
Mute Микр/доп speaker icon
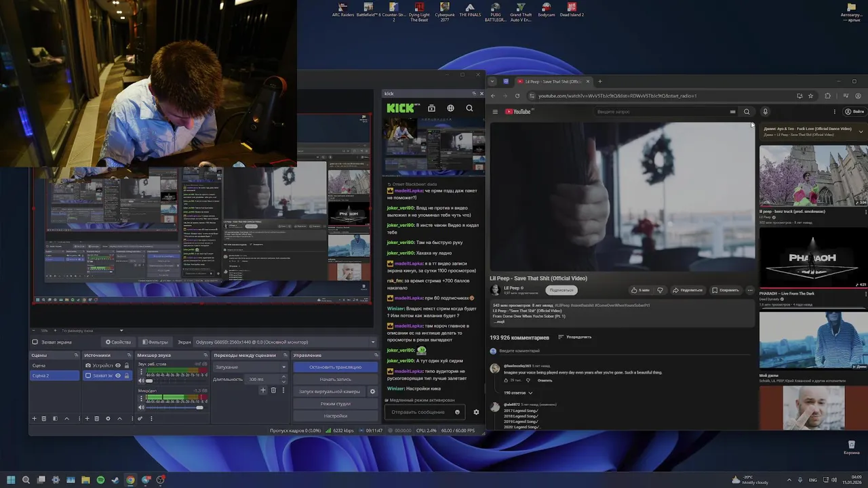point(141,407)
